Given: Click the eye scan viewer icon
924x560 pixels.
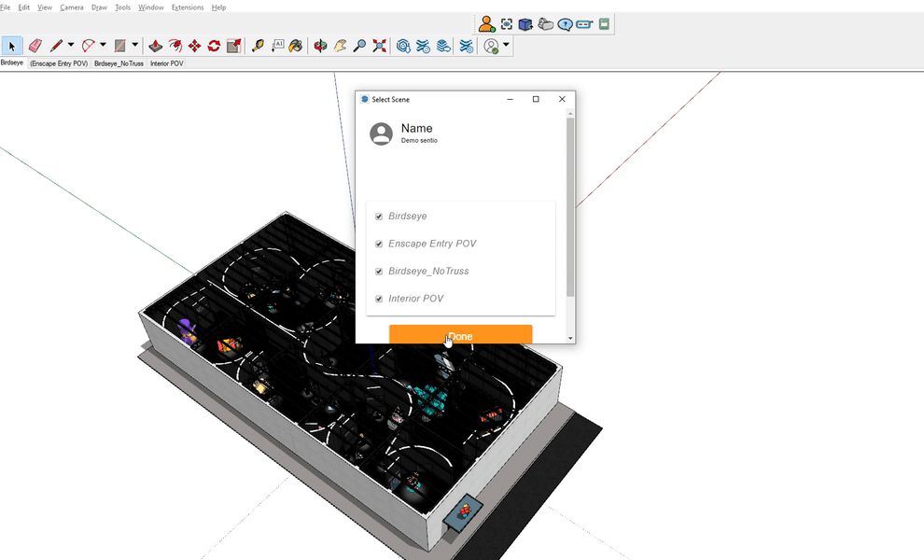Looking at the screenshot, I should (506, 24).
